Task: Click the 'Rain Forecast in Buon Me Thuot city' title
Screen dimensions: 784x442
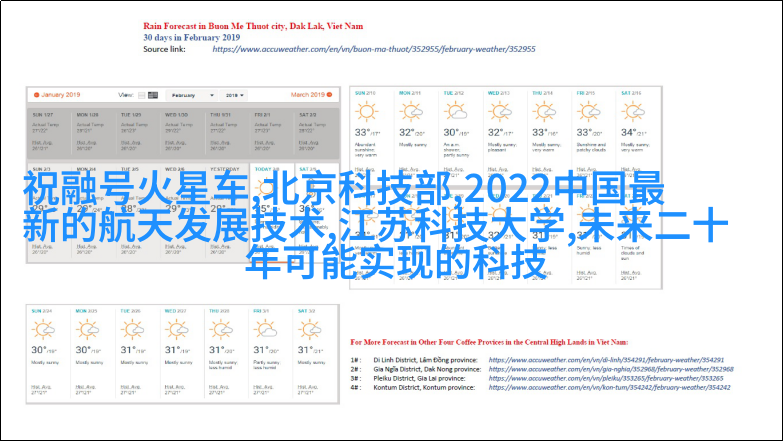Action: tap(253, 26)
